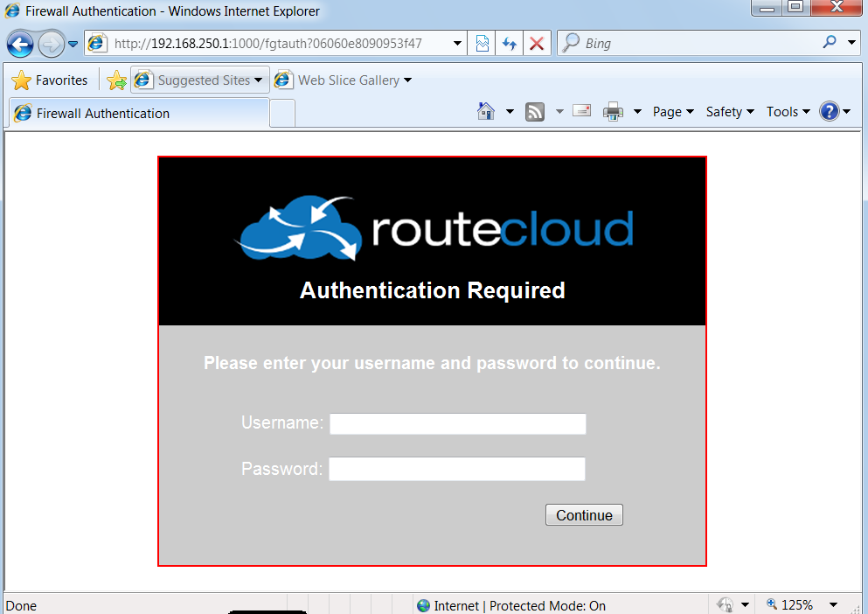Open the Safety menu
Image resolution: width=868 pixels, height=614 pixels.
(730, 111)
